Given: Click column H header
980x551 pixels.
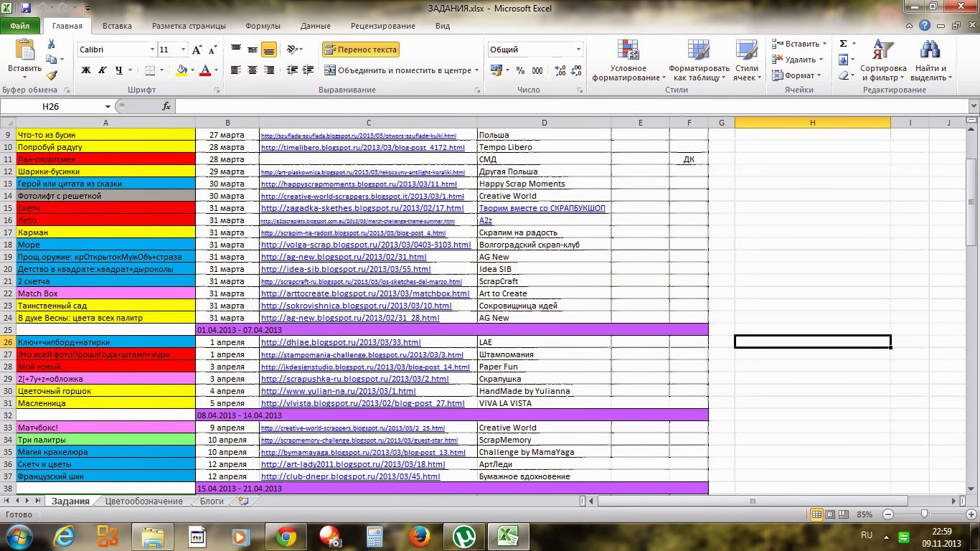Looking at the screenshot, I should pos(812,123).
